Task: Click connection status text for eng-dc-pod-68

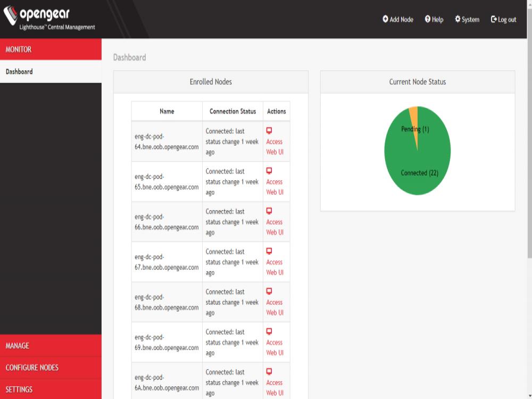Action: (x=232, y=302)
